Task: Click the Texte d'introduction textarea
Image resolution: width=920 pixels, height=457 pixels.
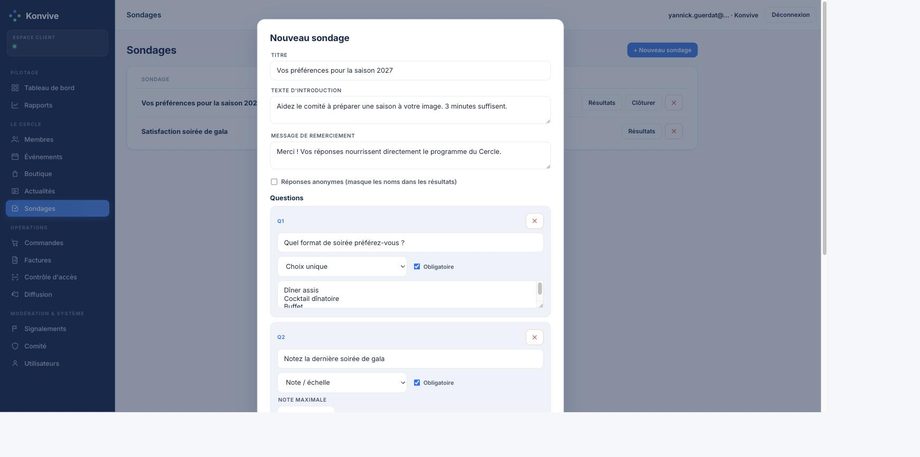Action: click(x=410, y=110)
